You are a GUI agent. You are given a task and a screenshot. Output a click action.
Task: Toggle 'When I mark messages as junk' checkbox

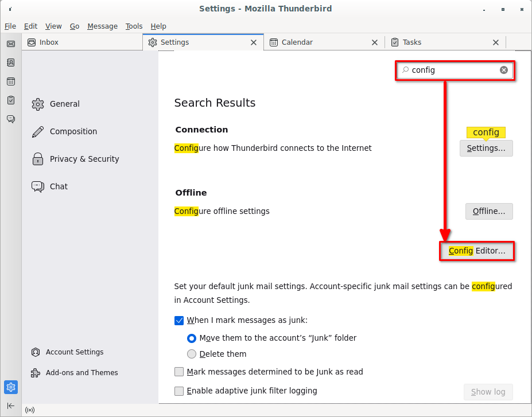(179, 321)
